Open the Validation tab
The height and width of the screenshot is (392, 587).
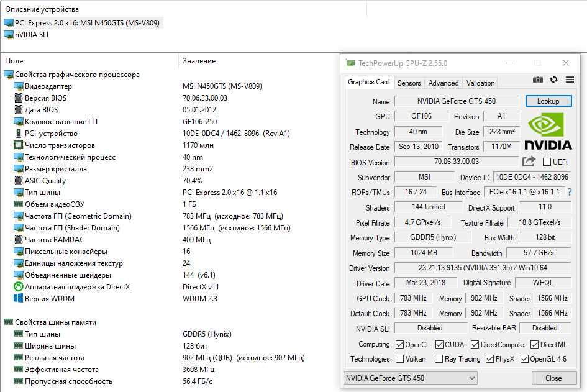tap(480, 83)
